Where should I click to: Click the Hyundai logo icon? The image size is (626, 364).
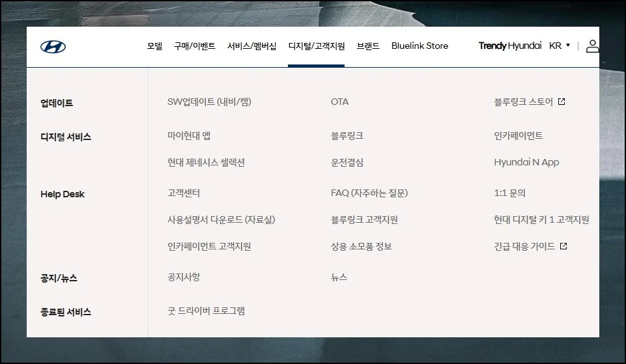53,46
